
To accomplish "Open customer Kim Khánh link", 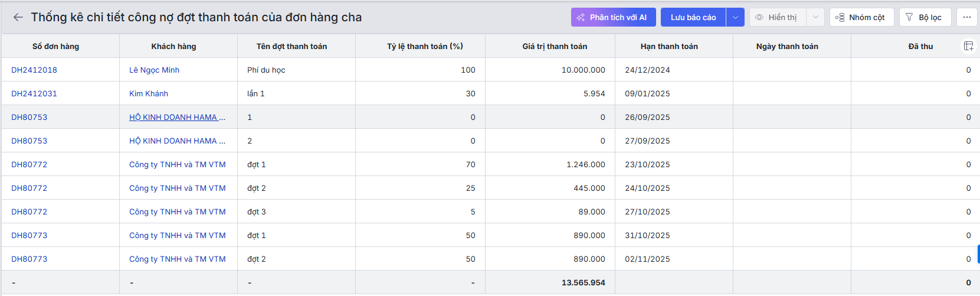I will (x=149, y=93).
